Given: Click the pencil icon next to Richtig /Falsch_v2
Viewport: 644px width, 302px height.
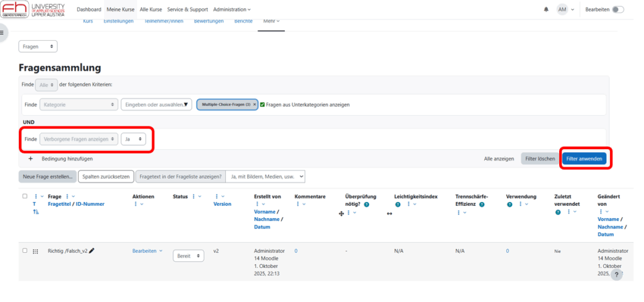Looking at the screenshot, I should (92, 250).
